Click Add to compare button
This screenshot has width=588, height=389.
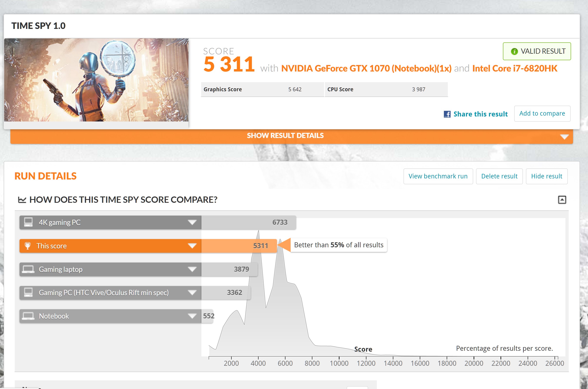pos(542,114)
